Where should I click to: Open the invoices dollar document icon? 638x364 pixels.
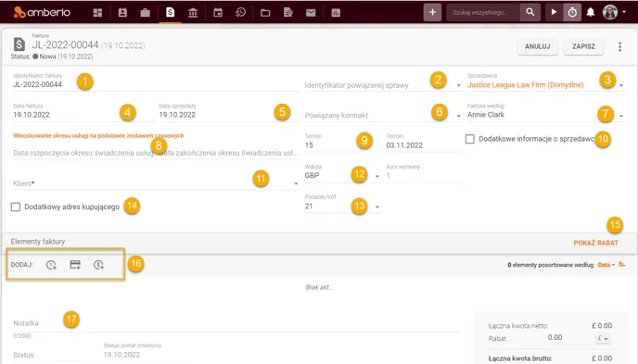170,12
